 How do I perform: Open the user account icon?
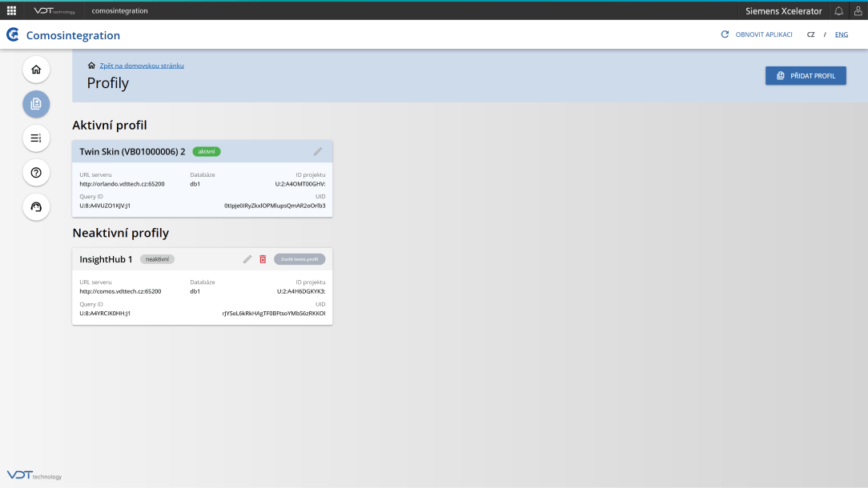(x=858, y=10)
